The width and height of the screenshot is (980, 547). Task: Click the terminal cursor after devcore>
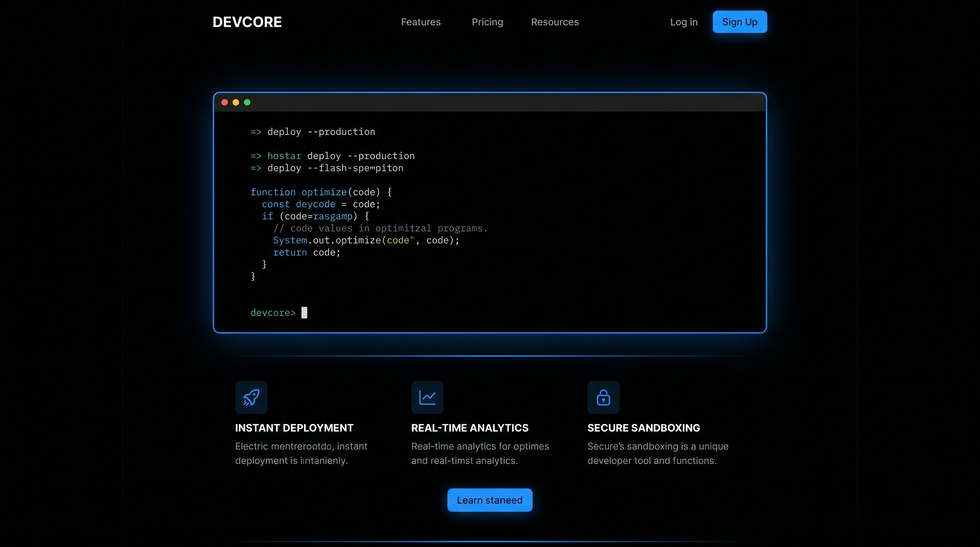tap(304, 313)
